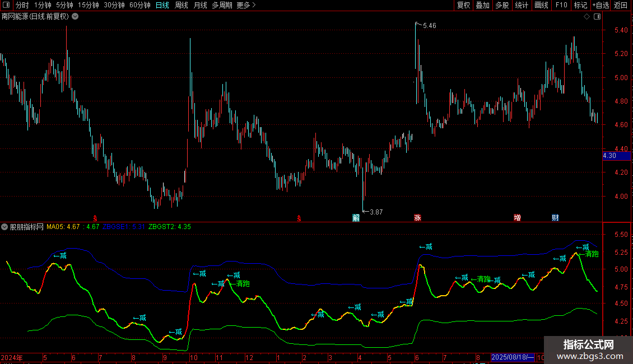Select the 1分钟 period
The image size is (633, 364).
point(43,5)
